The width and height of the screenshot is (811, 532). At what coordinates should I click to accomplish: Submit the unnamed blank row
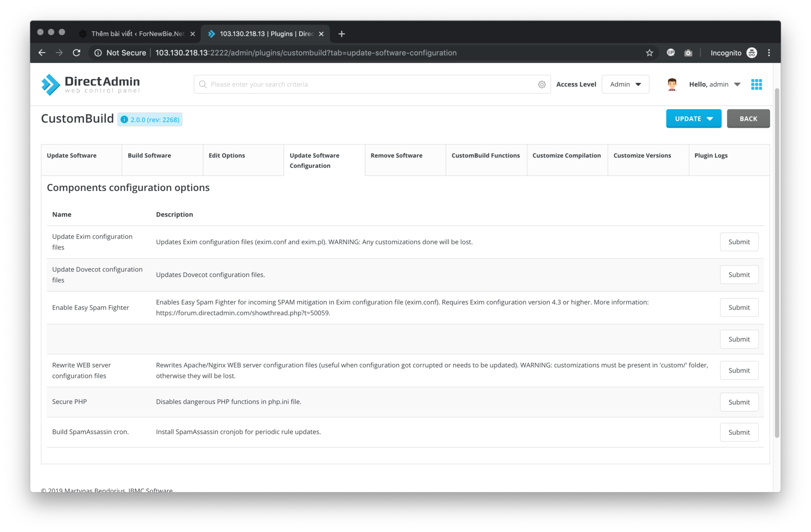[739, 339]
